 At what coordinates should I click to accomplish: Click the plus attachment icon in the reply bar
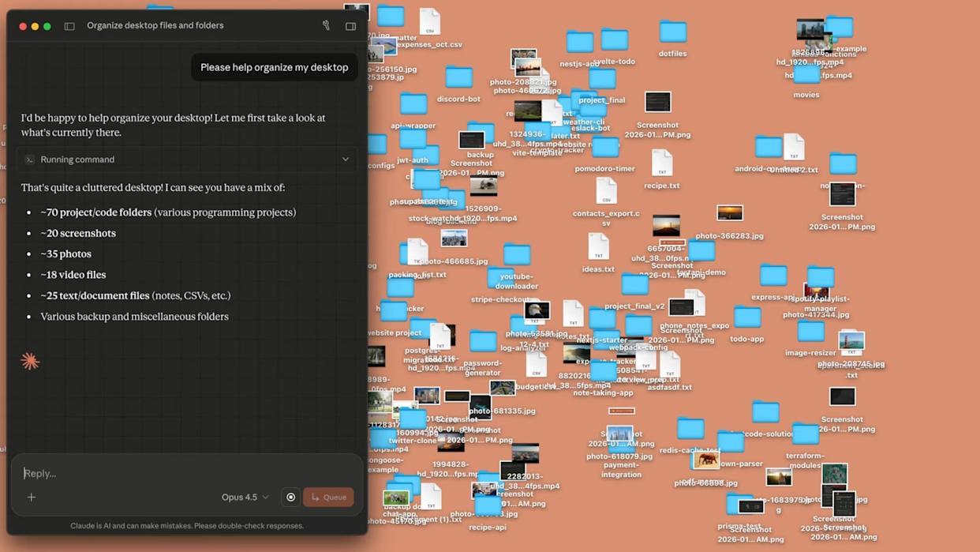[x=31, y=497]
